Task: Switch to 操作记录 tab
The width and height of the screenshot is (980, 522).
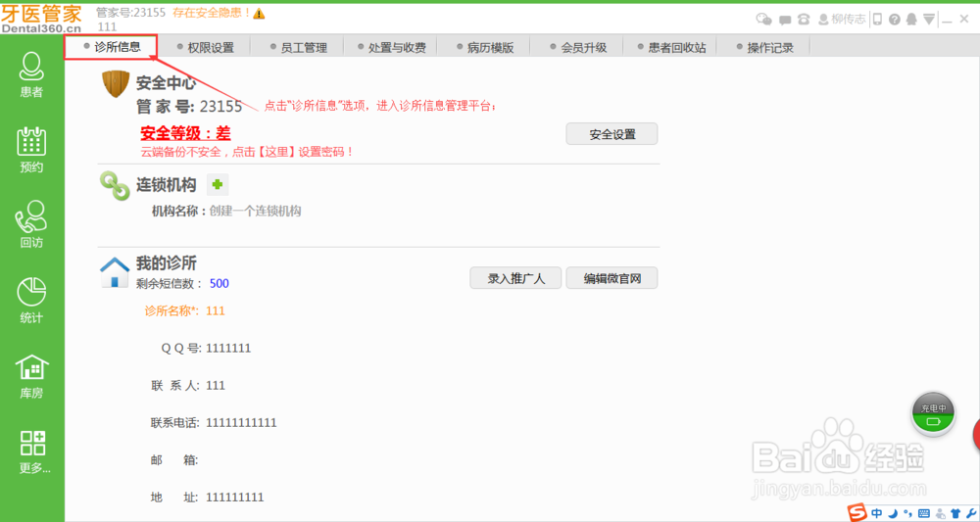Action: [763, 47]
